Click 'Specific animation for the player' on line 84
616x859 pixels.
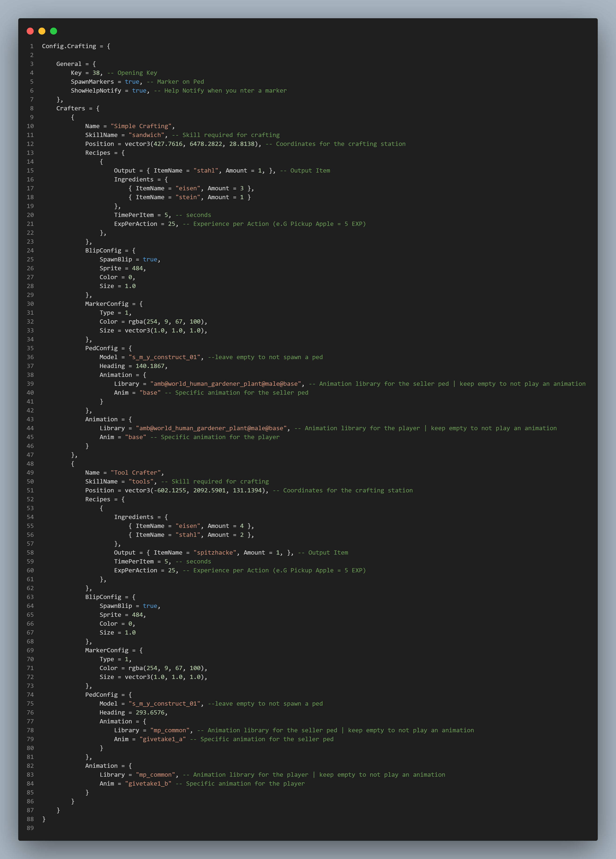[245, 784]
